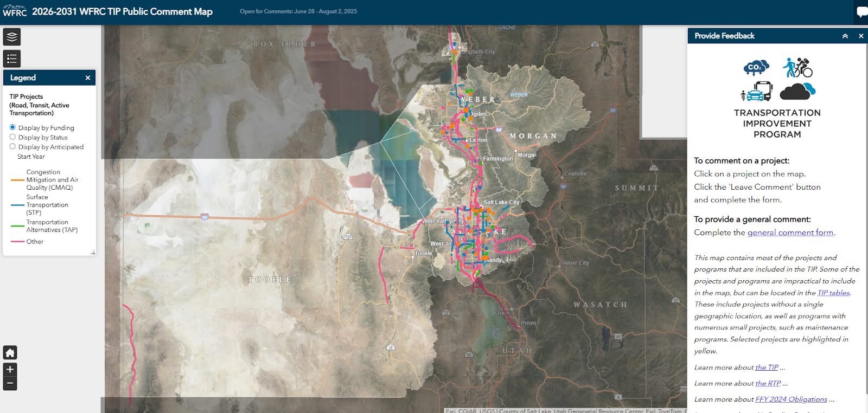Click the green TAP legend line swatch

(x=17, y=226)
